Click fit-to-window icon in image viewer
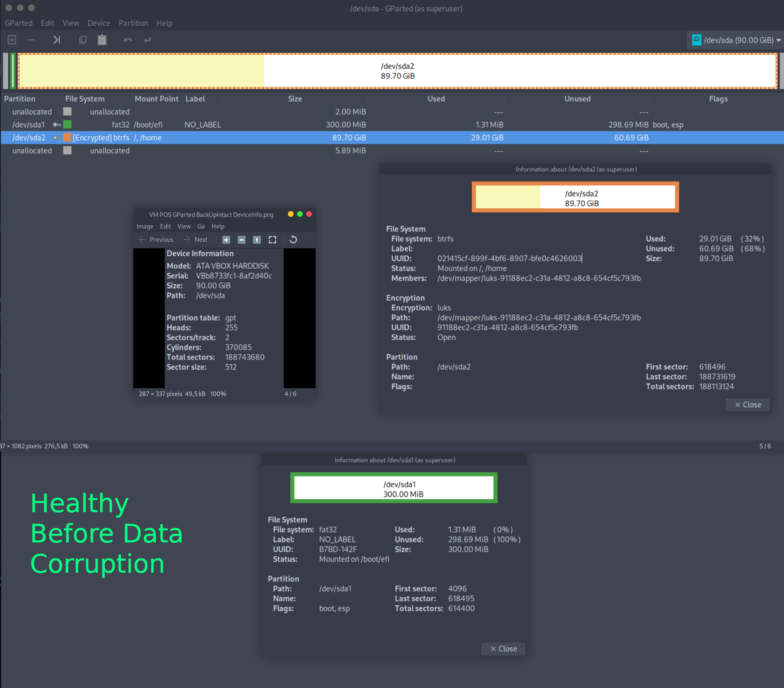784x688 pixels. [x=272, y=240]
